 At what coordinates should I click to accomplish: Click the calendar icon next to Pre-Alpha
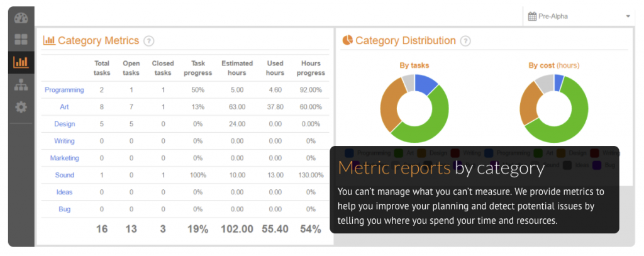point(532,16)
